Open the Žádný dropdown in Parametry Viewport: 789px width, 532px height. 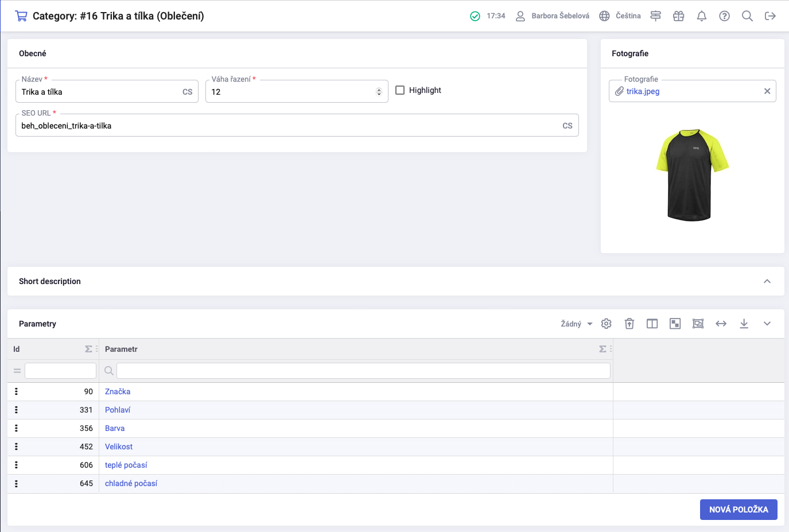pos(576,324)
